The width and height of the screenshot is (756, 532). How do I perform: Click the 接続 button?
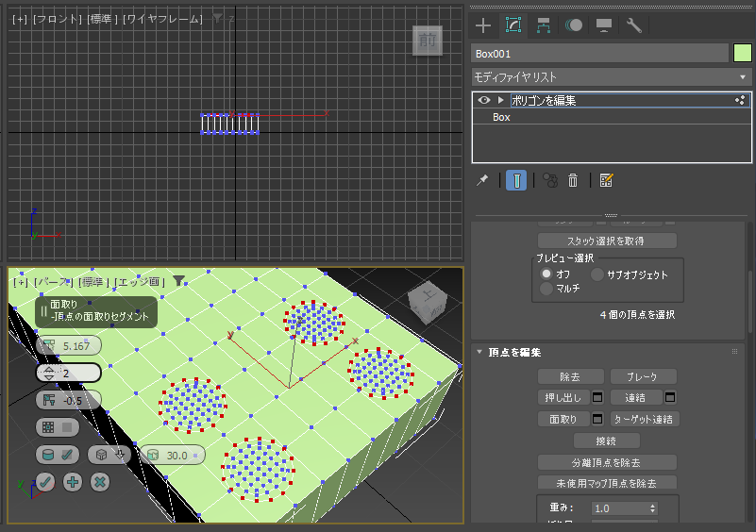point(607,441)
